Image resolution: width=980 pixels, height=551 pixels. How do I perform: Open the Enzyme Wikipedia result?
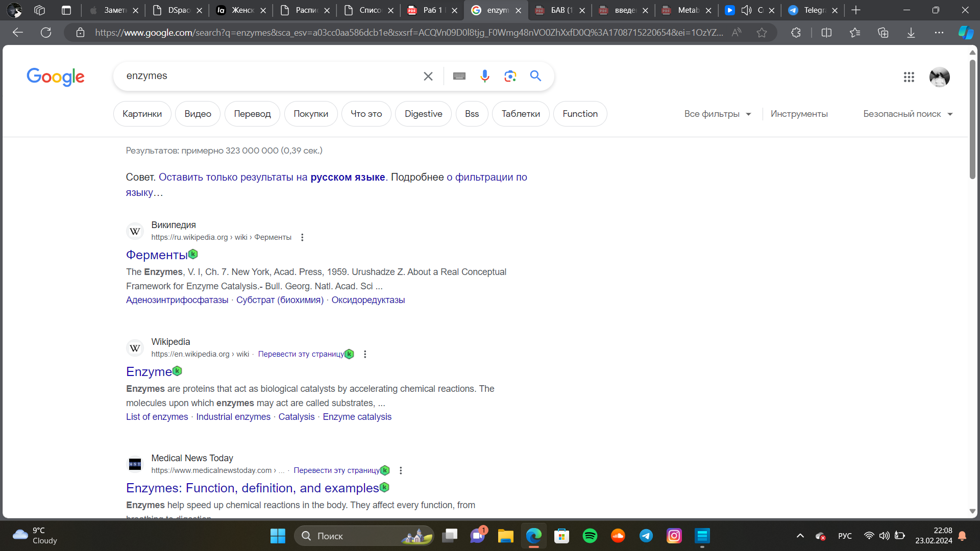pos(149,371)
